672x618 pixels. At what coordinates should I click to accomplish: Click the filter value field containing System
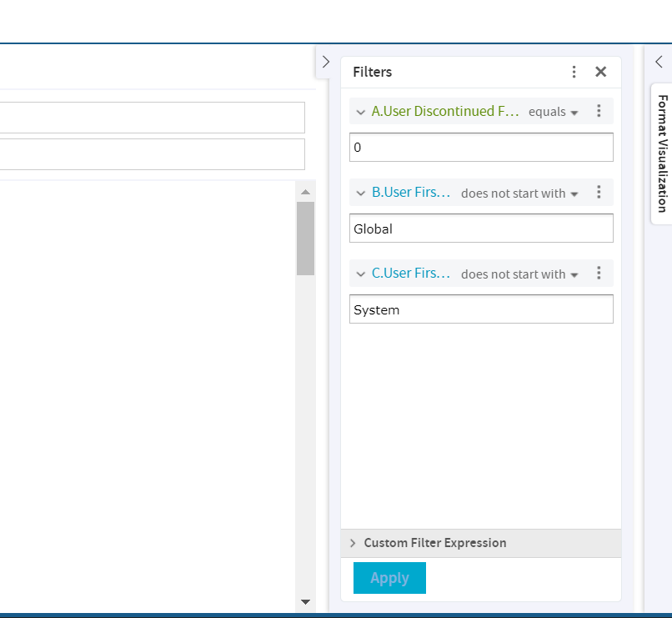click(x=481, y=309)
